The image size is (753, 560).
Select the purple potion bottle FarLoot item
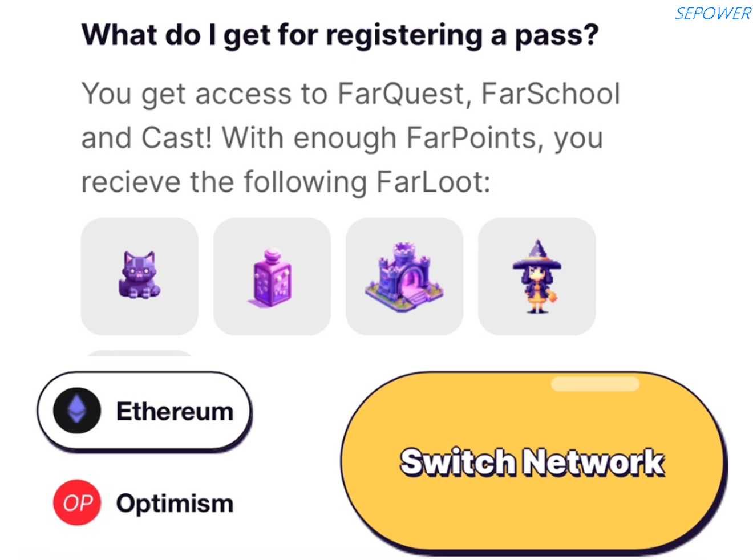(x=272, y=276)
